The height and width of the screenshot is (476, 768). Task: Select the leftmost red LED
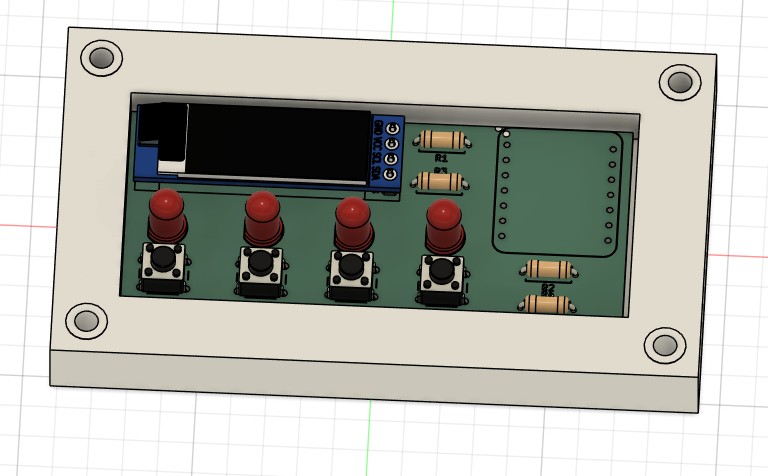pyautogui.click(x=167, y=213)
